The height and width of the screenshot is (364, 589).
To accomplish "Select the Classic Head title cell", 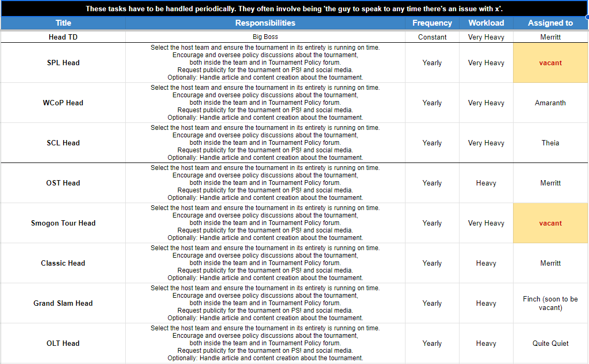I will tap(63, 264).
